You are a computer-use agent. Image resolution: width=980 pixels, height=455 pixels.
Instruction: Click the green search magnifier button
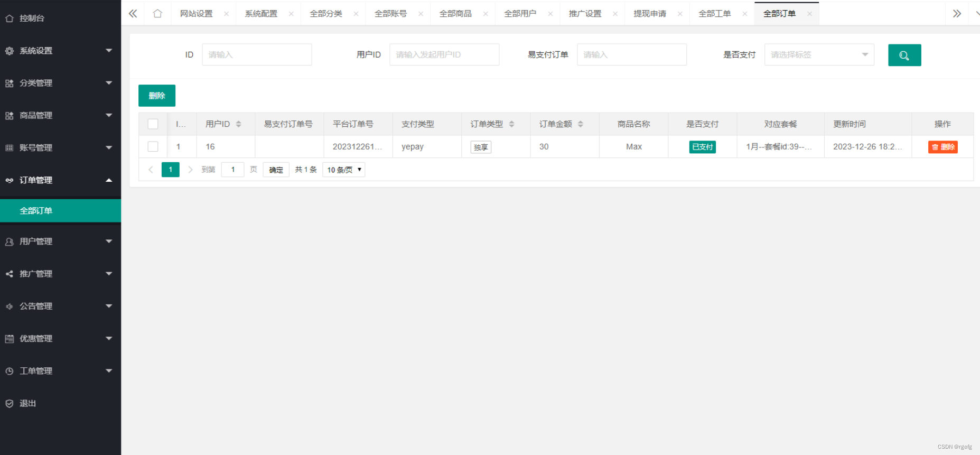click(x=904, y=55)
